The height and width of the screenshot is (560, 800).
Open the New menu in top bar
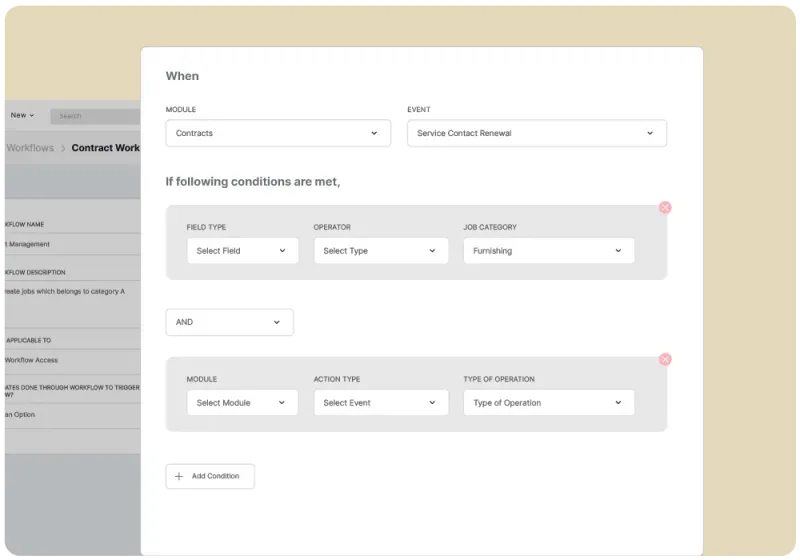pos(22,116)
